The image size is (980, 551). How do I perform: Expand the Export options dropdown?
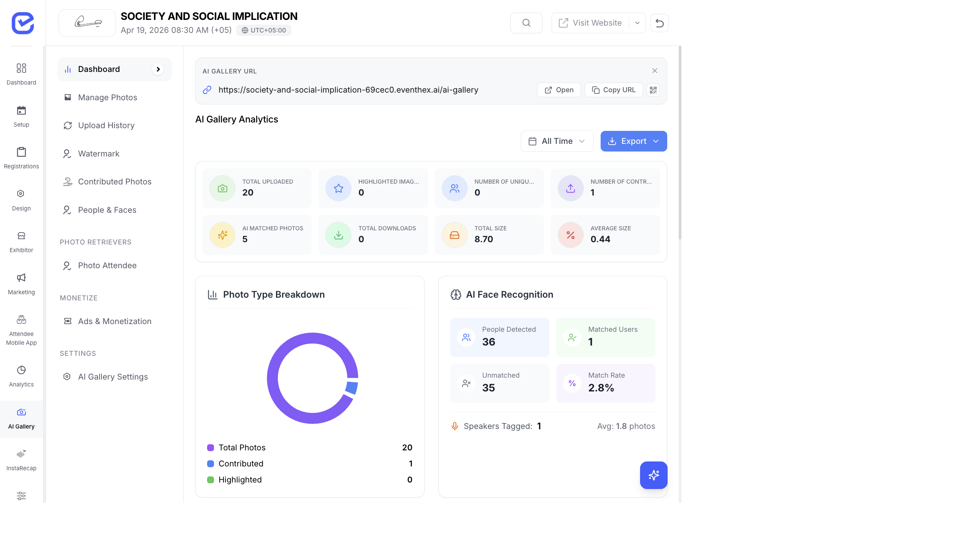click(x=657, y=141)
